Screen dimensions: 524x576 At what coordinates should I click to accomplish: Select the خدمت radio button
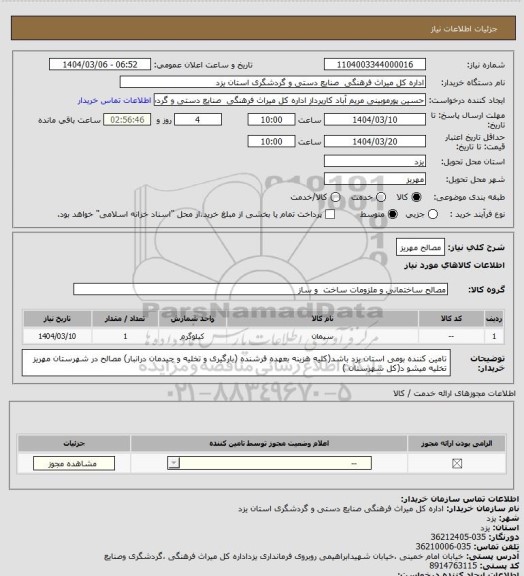[381, 197]
